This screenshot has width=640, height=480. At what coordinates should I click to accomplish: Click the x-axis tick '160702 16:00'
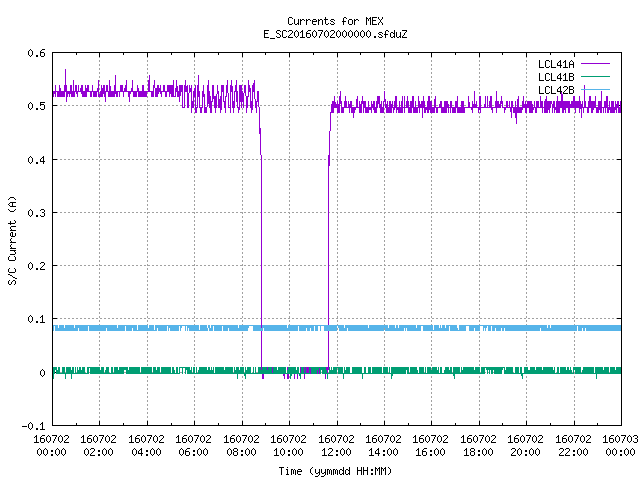[x=430, y=446]
